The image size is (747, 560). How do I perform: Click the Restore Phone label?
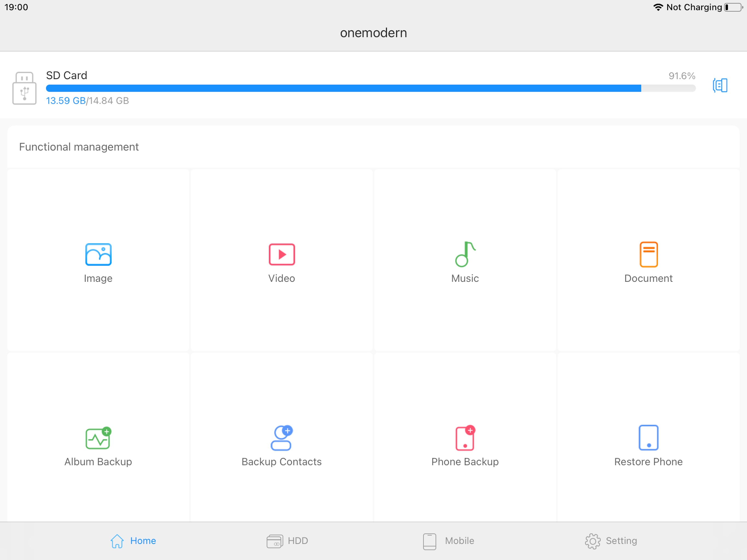pos(648,462)
